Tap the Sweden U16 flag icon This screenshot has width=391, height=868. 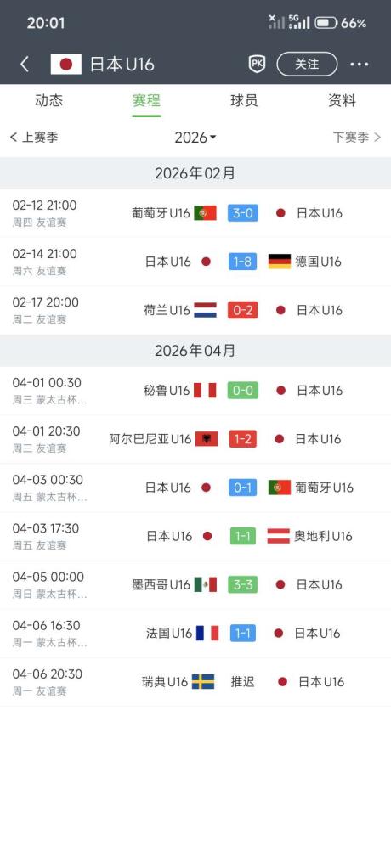[203, 681]
